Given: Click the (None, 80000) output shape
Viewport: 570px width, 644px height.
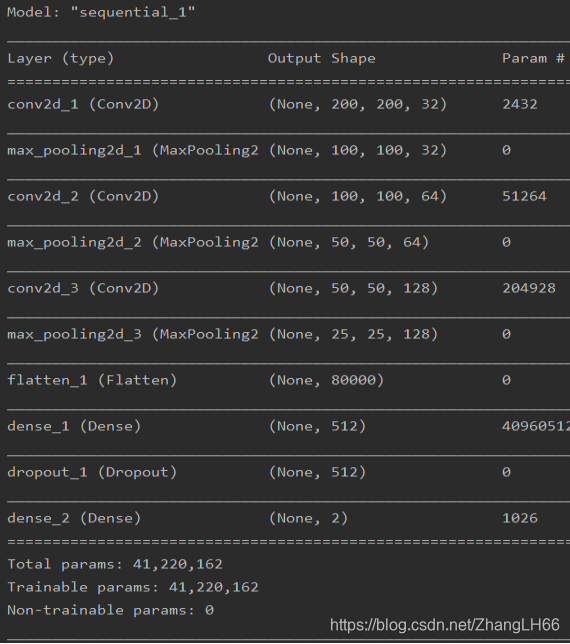Looking at the screenshot, I should tap(326, 380).
